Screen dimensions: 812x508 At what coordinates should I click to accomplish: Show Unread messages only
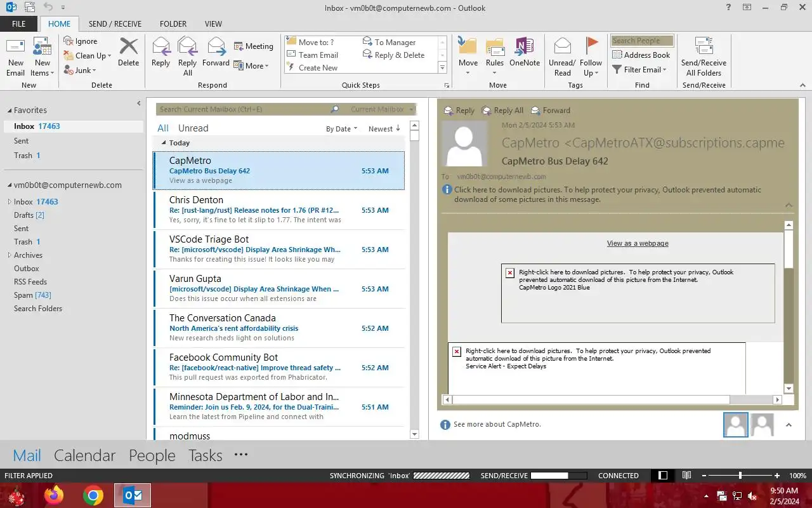193,128
